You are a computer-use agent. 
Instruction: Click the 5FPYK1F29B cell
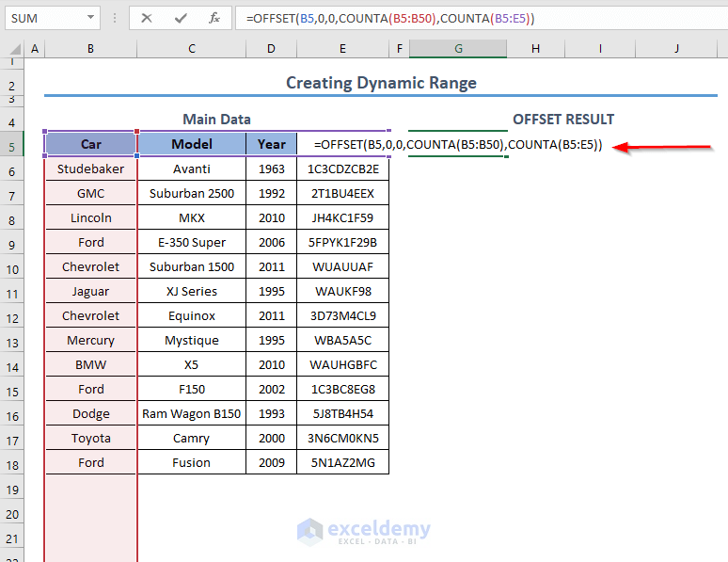pyautogui.click(x=343, y=242)
